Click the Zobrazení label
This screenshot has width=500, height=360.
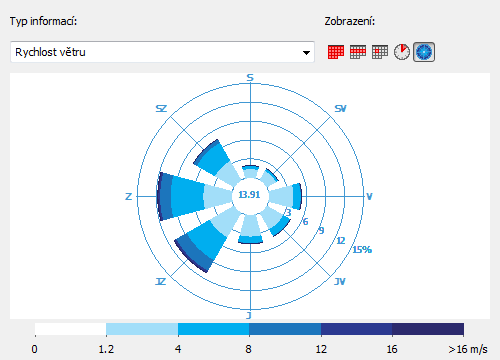350,21
